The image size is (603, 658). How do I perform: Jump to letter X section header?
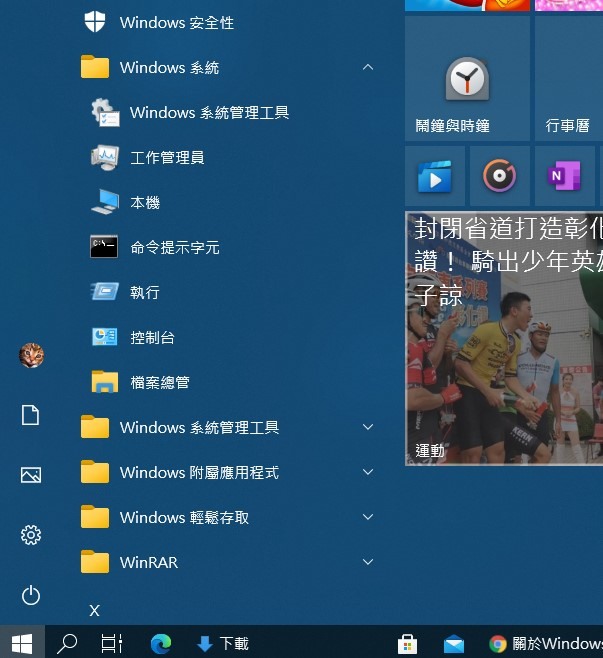[x=94, y=610]
